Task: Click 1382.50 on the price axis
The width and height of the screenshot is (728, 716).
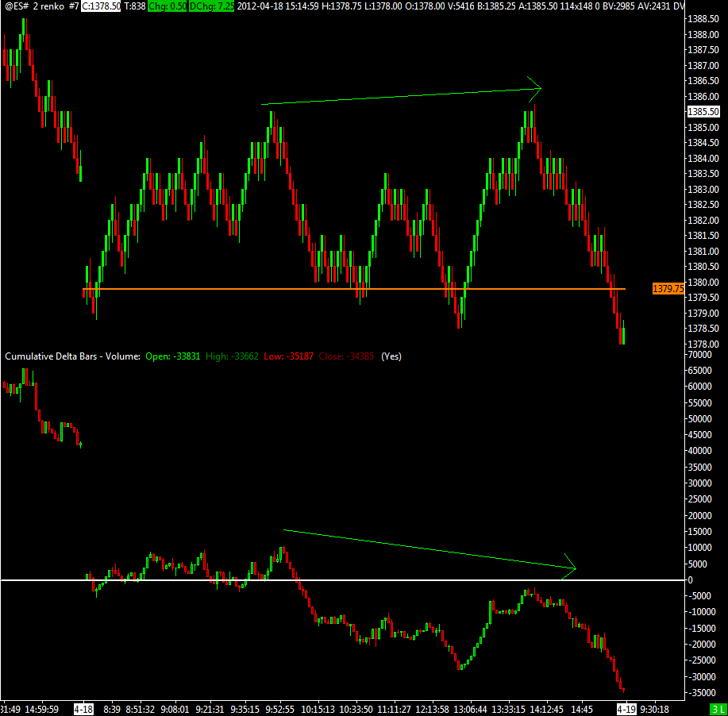Action: pos(703,204)
